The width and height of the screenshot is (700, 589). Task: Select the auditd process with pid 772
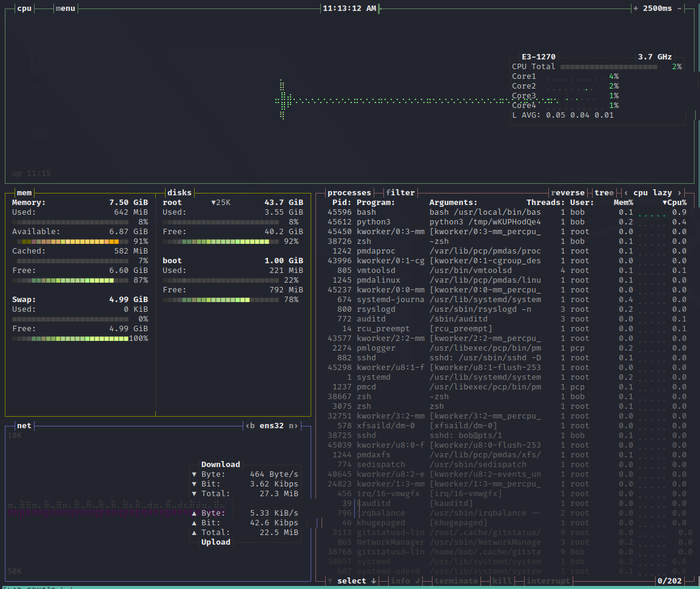(x=506, y=319)
